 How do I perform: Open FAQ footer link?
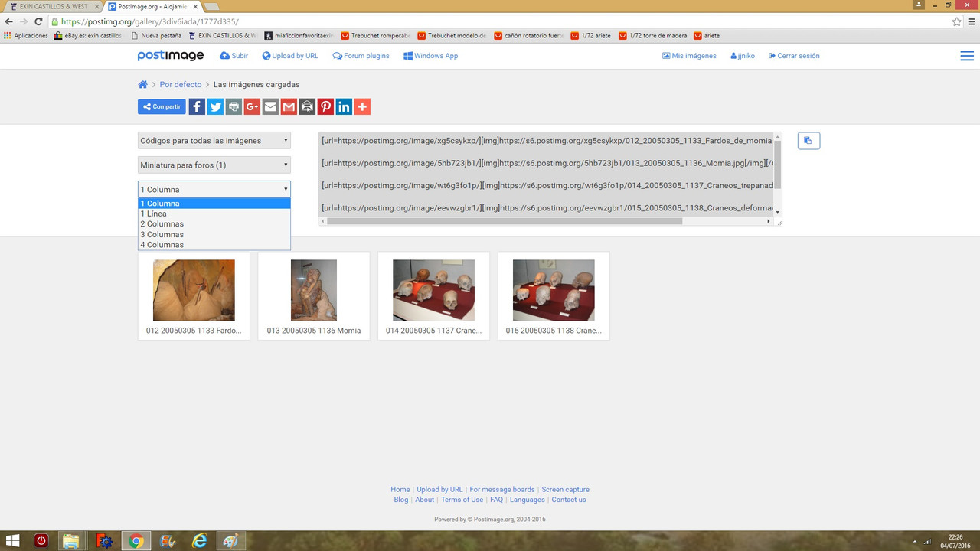[x=497, y=500]
